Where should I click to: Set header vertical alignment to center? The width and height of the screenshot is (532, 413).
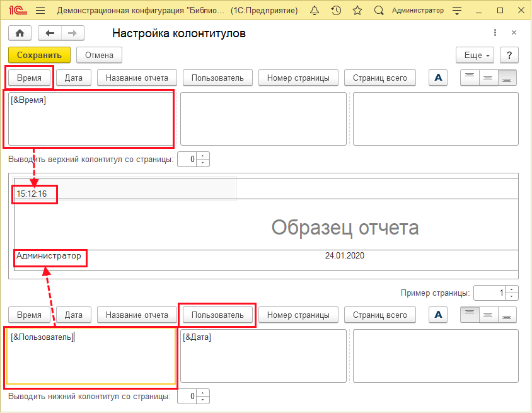click(489, 78)
